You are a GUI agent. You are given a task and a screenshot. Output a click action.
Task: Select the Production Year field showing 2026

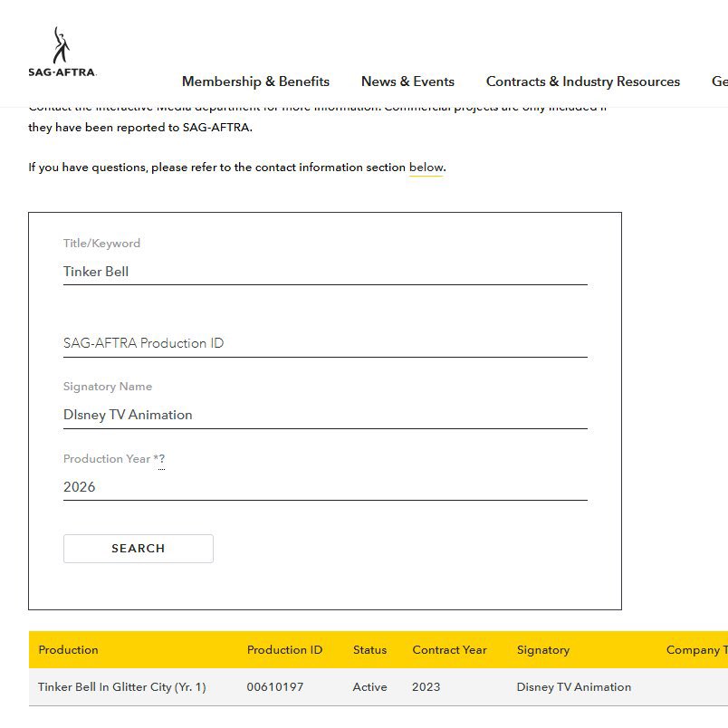325,486
